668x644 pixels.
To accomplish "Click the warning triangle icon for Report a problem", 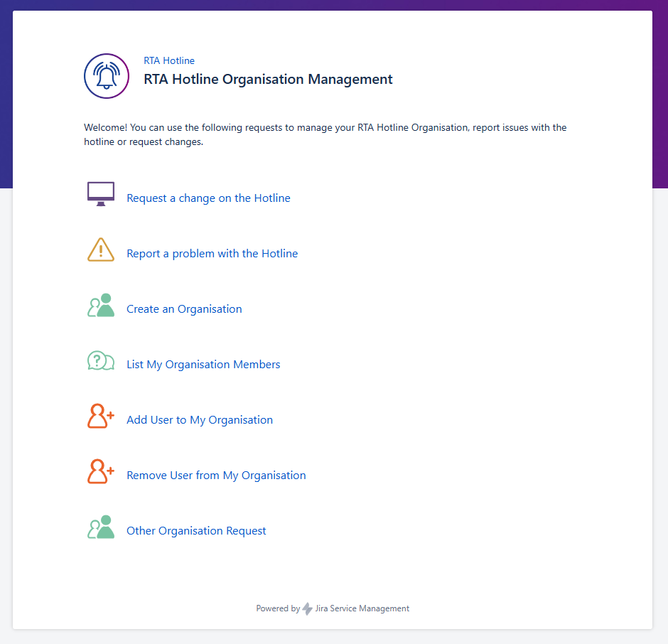I will point(101,249).
